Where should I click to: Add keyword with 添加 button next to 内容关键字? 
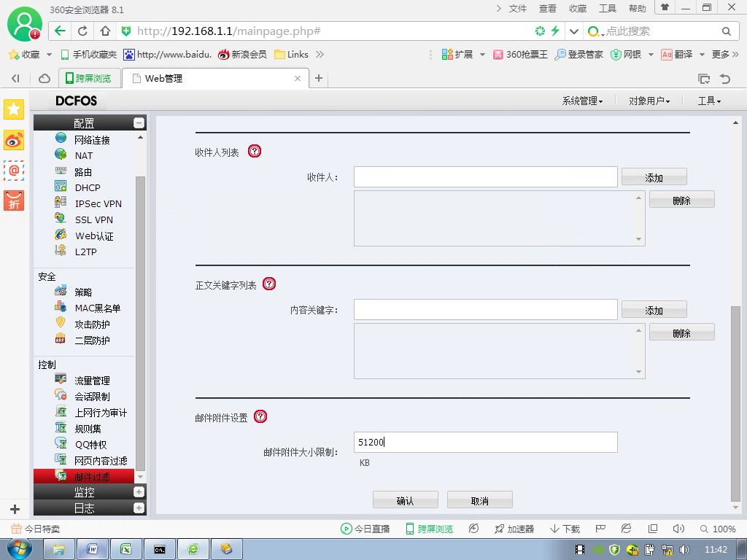[x=654, y=311]
